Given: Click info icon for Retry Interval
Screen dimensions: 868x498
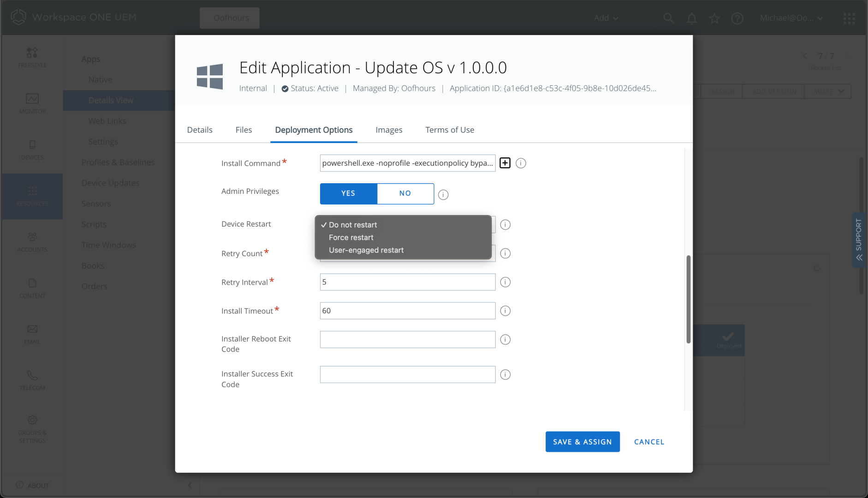Looking at the screenshot, I should click(505, 282).
